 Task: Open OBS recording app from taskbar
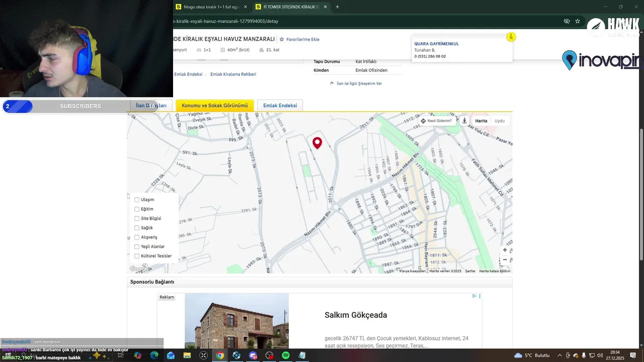269,355
